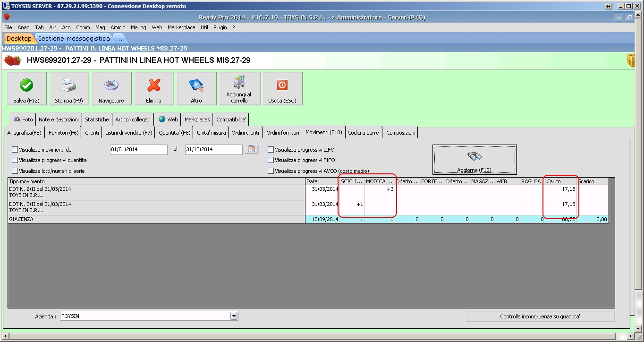This screenshot has height=342, width=644.
Task: Enable Visualizza progressivi quantita' checkbox
Action: point(15,160)
